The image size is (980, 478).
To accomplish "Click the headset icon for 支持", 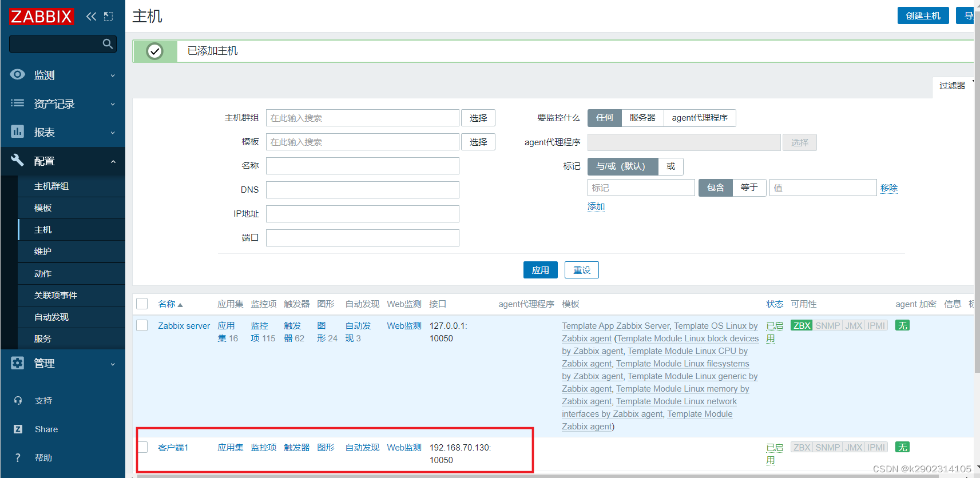I will pos(18,400).
